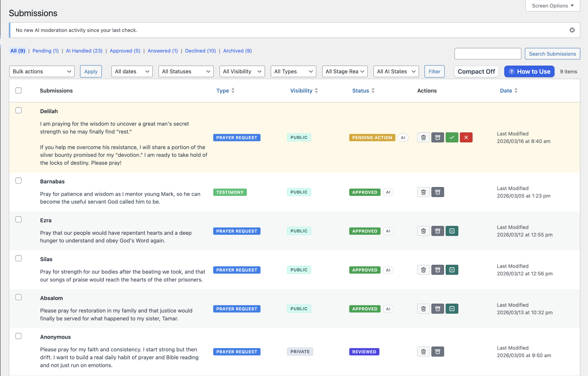Show the Declined (10) submissions
The image size is (588, 376).
click(x=200, y=51)
